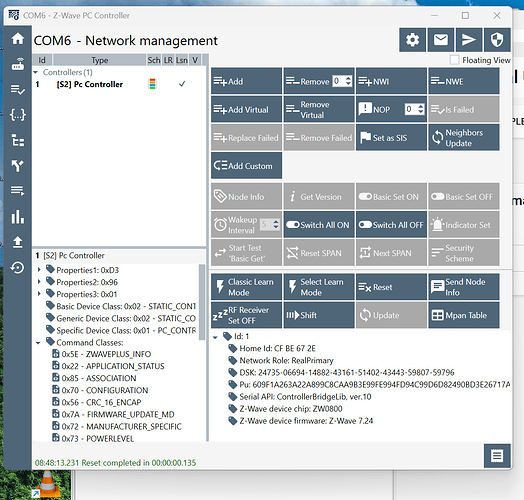This screenshot has height=500, width=524.
Task: Open the security shield toolbar button
Action: point(497,40)
